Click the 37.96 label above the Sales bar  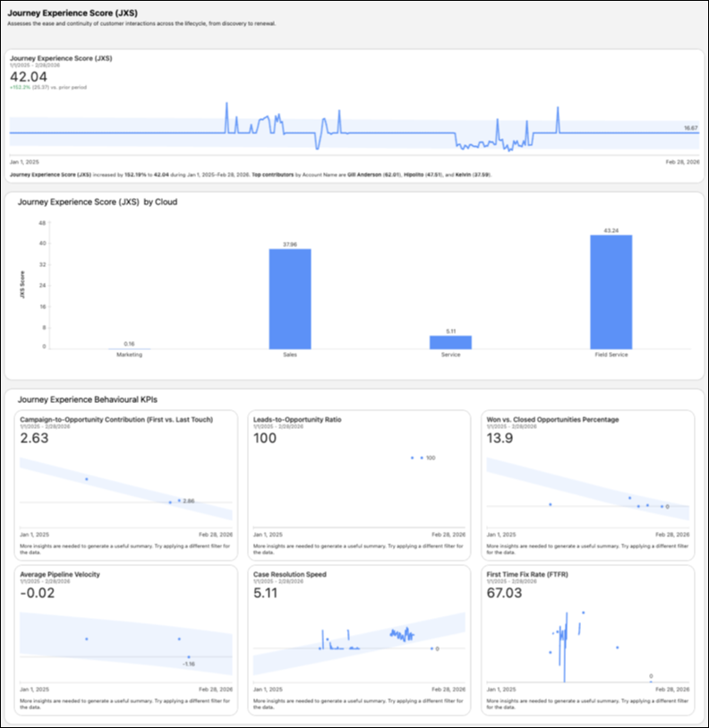click(x=290, y=244)
